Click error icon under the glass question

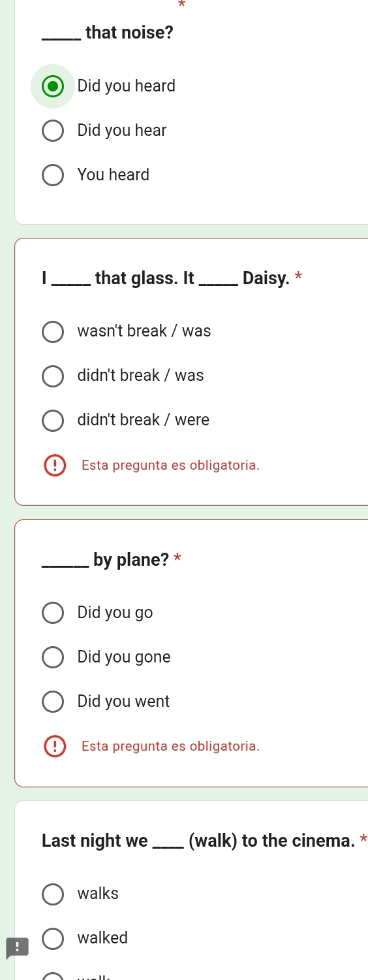(x=55, y=466)
